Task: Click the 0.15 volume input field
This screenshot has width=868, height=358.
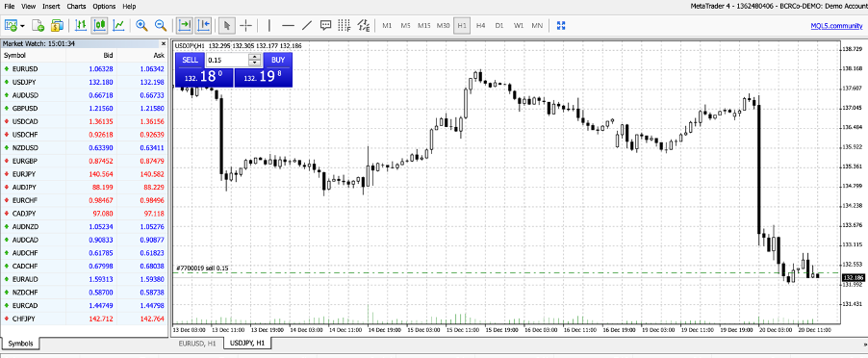Action: [227, 60]
